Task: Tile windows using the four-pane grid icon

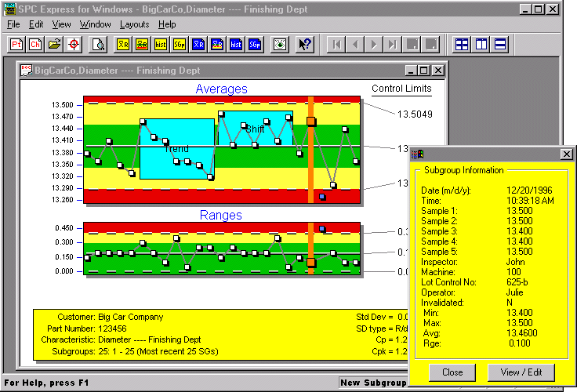Action: point(463,45)
